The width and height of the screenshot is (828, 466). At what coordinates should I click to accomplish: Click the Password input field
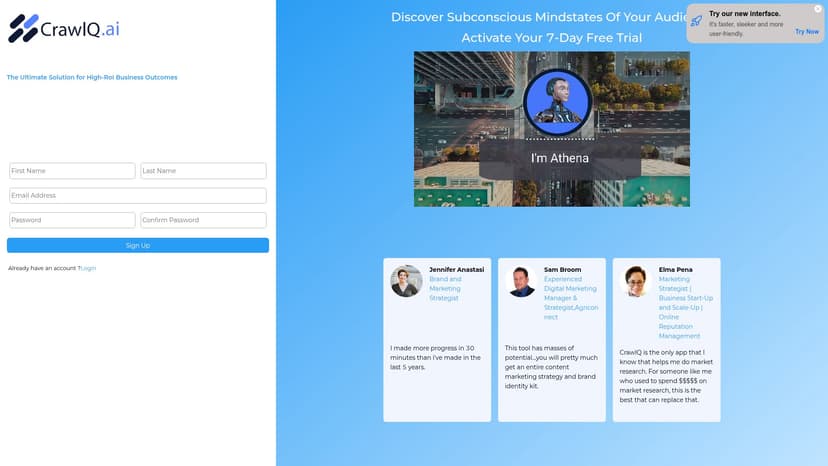72,220
